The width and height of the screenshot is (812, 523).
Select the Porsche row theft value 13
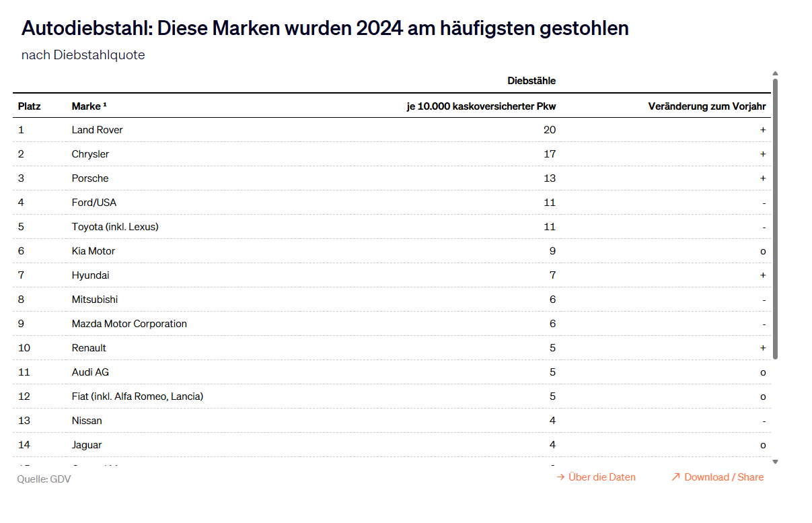550,178
